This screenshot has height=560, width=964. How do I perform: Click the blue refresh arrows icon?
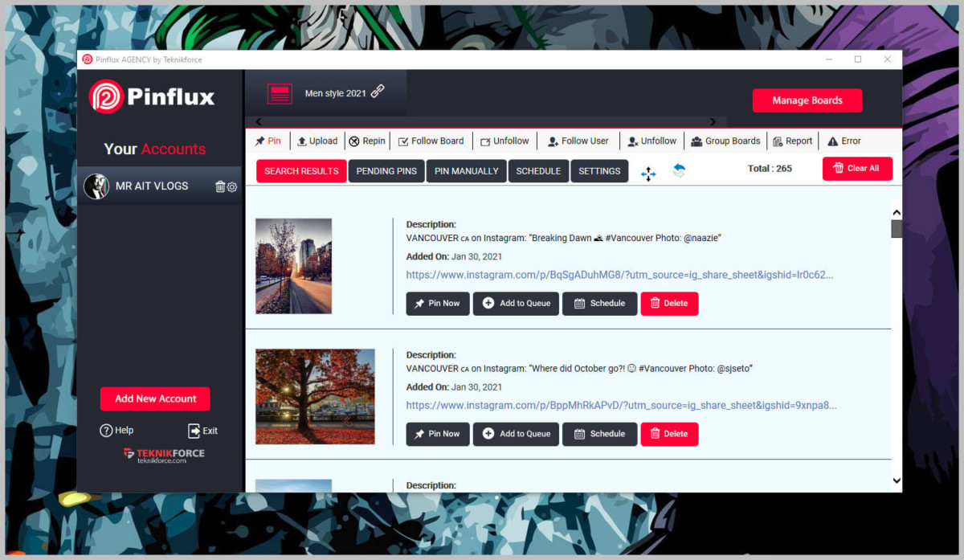679,170
